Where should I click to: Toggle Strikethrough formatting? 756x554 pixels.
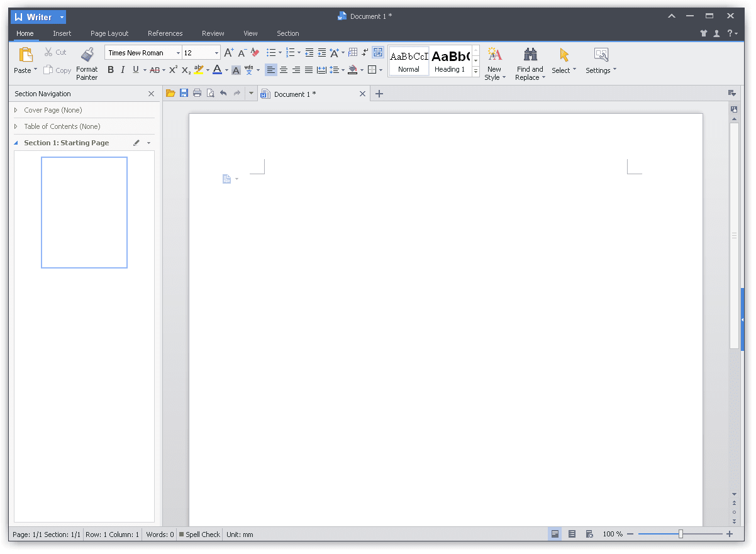tap(155, 70)
